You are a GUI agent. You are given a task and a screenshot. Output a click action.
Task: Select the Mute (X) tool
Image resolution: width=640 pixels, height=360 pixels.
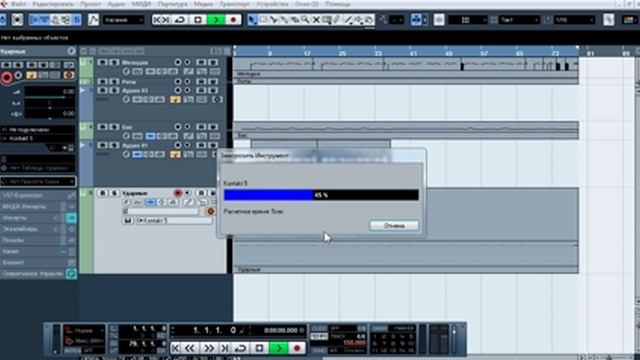coord(316,20)
